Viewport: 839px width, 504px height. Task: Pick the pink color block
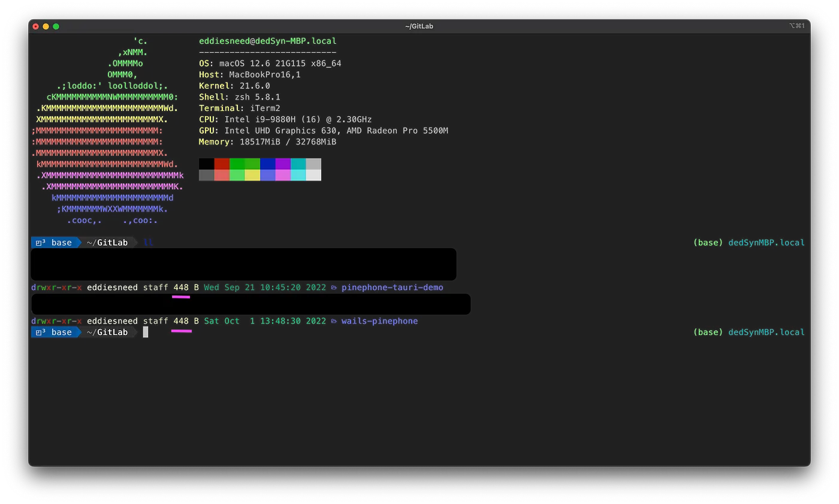[283, 175]
